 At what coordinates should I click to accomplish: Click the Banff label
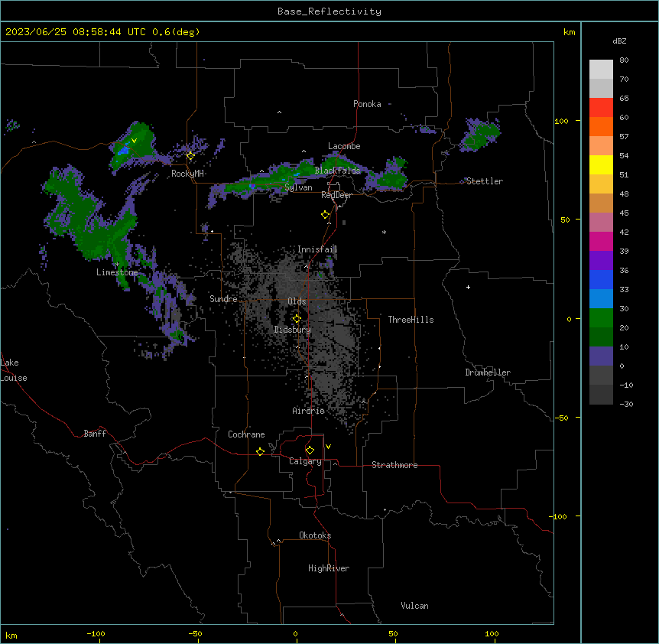[95, 434]
